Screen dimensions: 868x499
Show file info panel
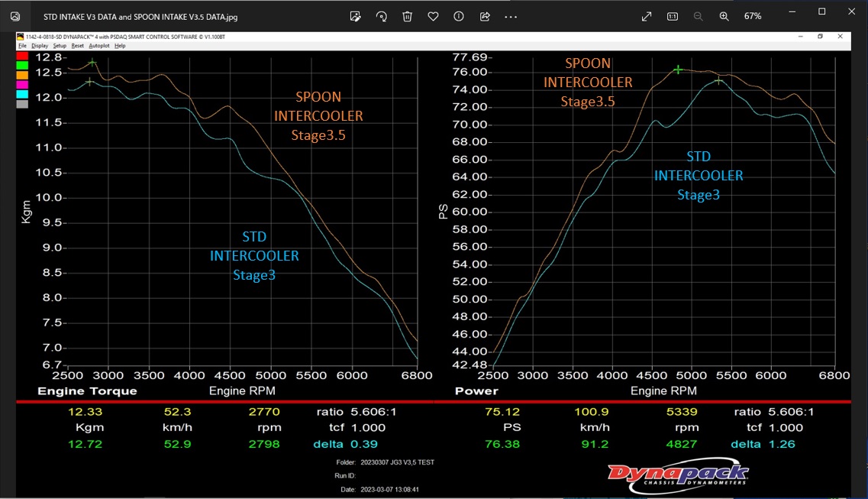coord(459,16)
